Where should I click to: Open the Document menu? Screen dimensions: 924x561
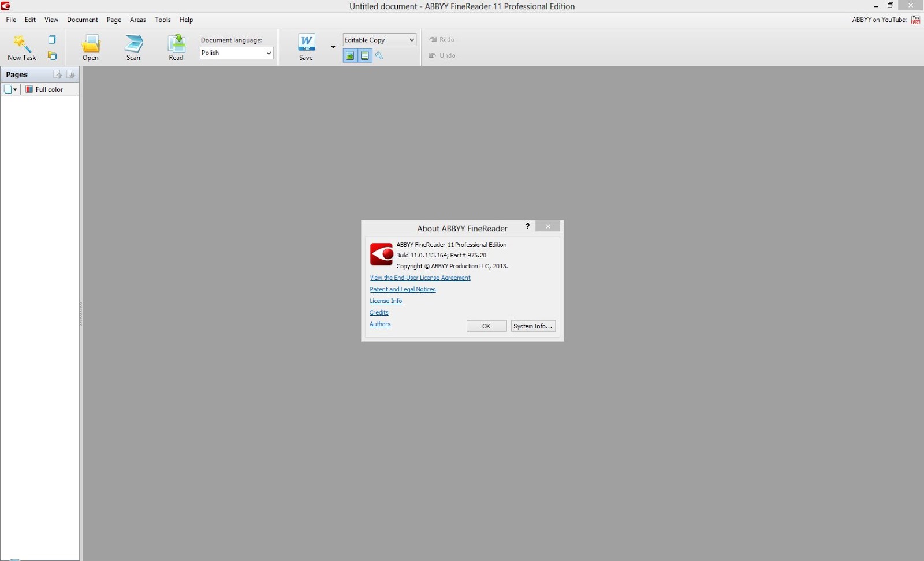point(83,20)
